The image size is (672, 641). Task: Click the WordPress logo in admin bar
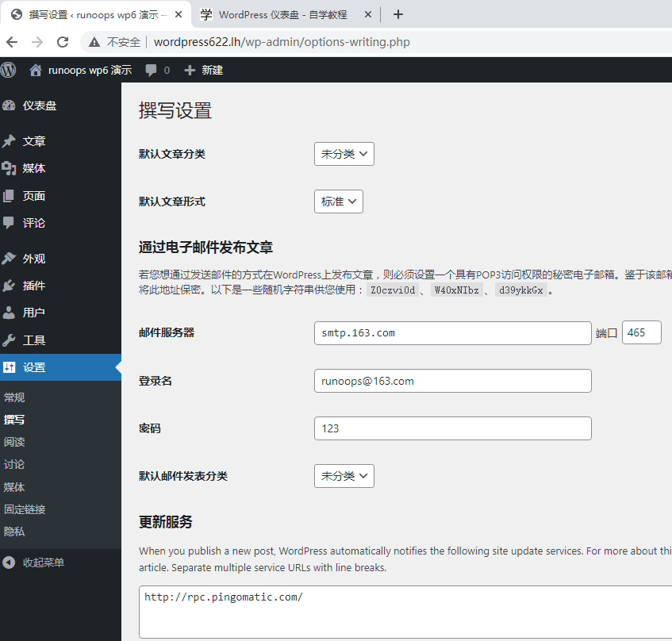(x=9, y=70)
